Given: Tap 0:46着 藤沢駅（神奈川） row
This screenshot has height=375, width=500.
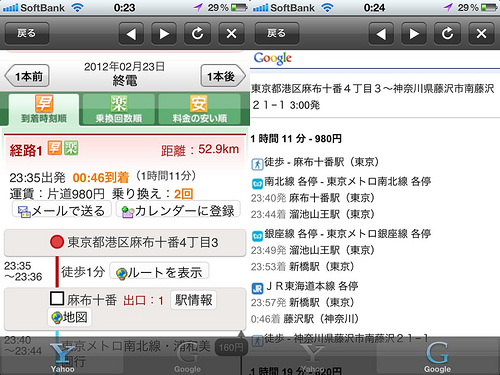Looking at the screenshot, I should (x=305, y=319).
